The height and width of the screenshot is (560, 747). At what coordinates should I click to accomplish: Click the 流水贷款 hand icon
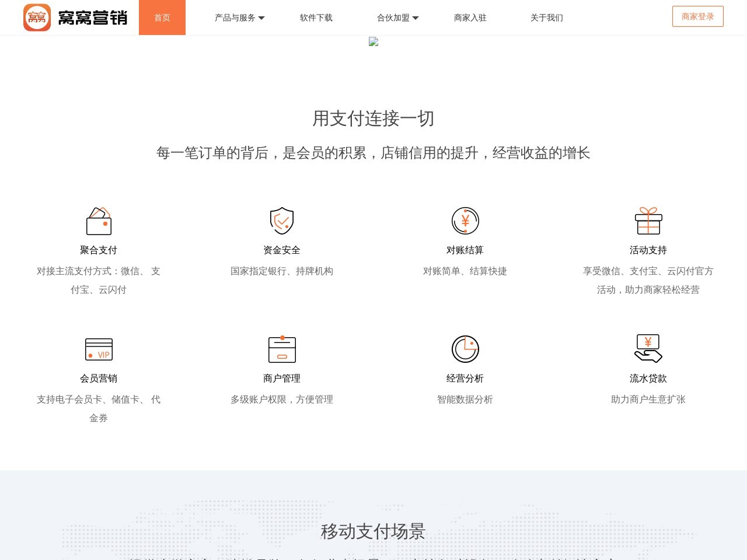(x=648, y=349)
